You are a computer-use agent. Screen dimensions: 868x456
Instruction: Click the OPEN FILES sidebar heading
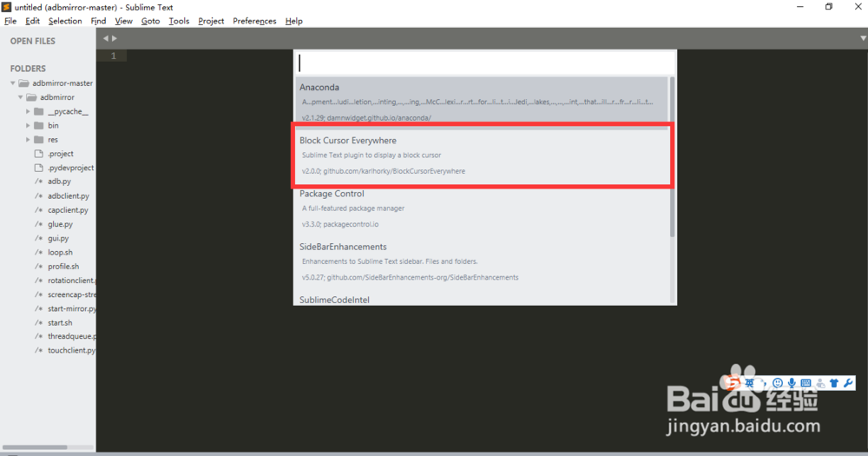click(x=33, y=41)
